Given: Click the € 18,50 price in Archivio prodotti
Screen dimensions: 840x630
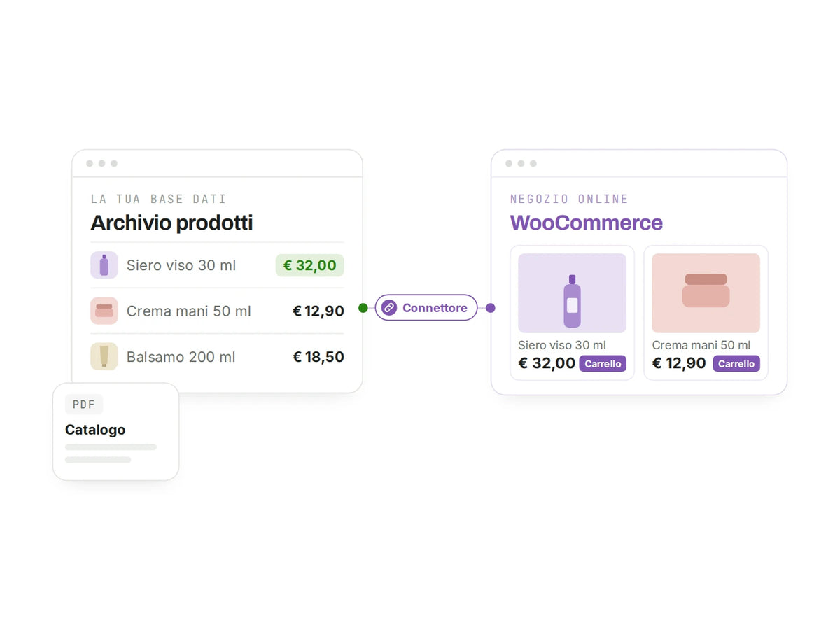Looking at the screenshot, I should click(318, 356).
